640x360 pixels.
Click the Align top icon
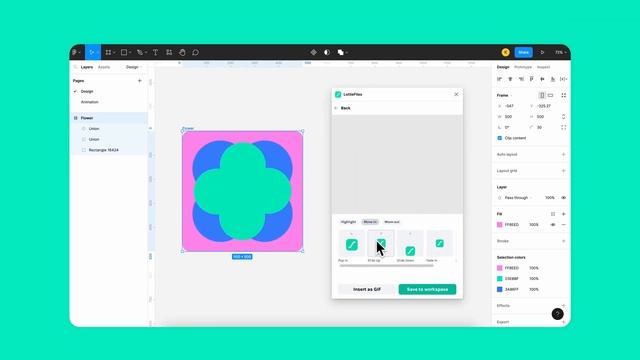(531, 79)
